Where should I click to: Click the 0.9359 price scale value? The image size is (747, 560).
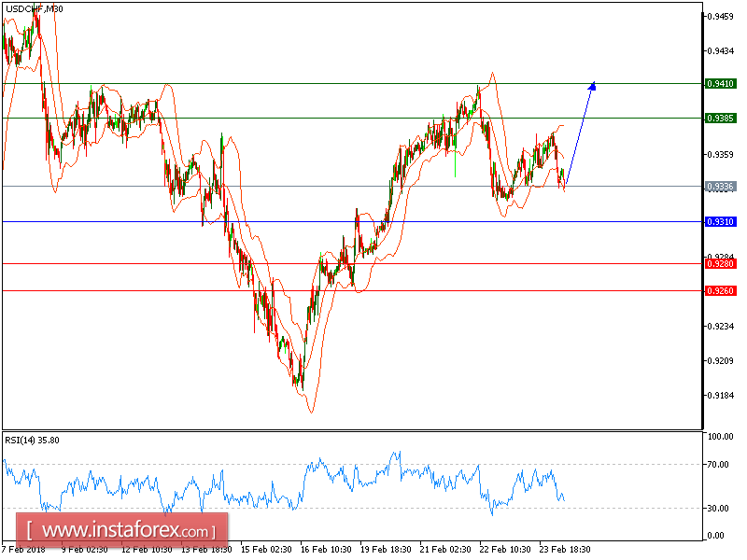coord(720,155)
